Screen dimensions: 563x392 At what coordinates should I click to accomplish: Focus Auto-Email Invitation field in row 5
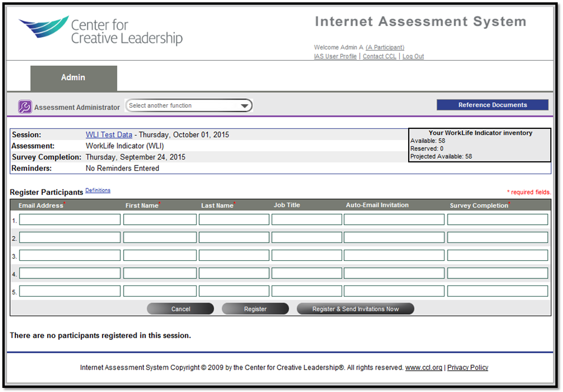point(394,291)
